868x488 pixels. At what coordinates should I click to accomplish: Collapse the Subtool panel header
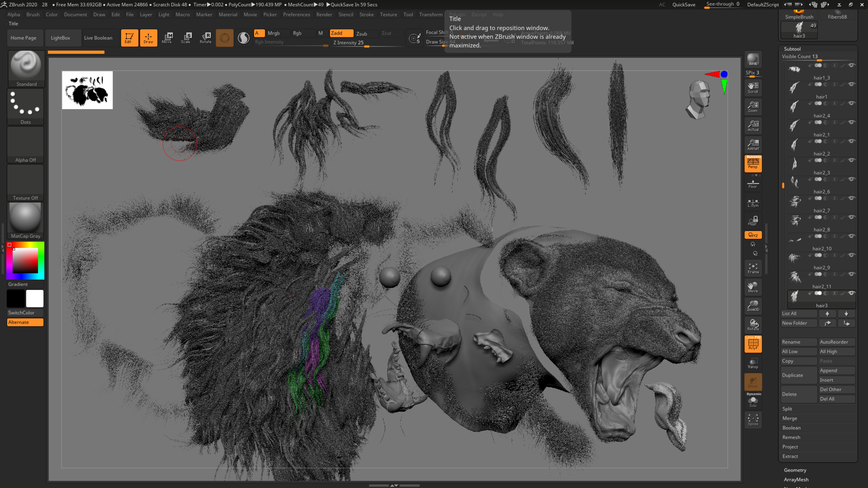point(792,49)
